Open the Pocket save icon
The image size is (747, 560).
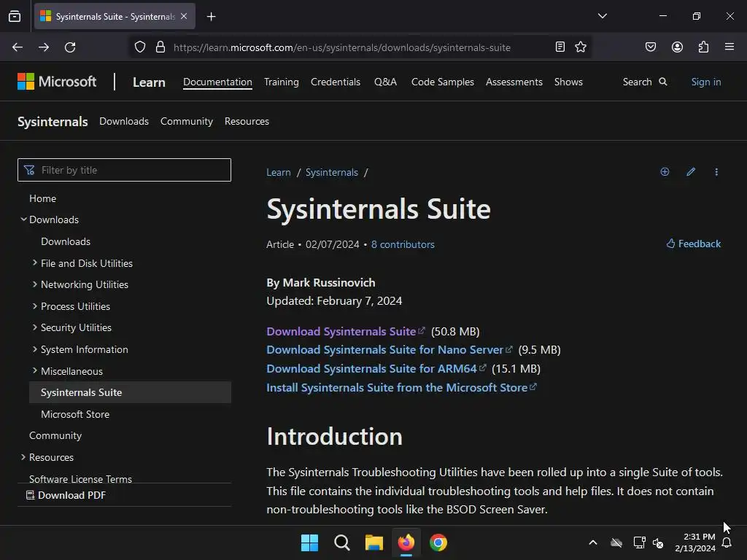[x=651, y=47]
